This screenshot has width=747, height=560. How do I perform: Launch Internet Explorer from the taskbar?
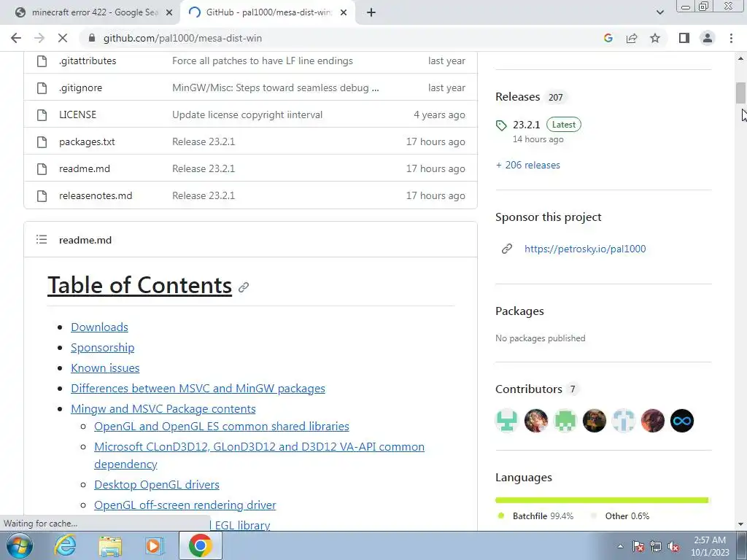(65, 545)
